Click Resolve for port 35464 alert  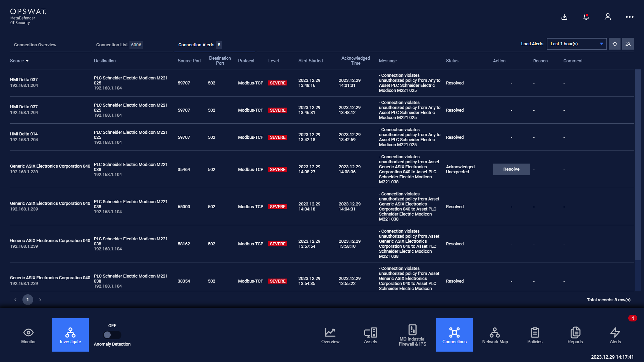pos(511,169)
